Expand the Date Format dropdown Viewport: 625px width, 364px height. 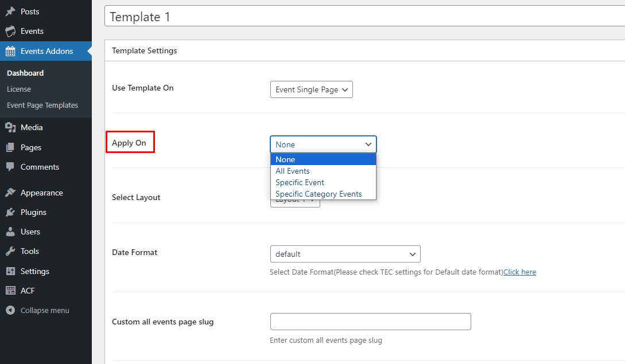click(345, 254)
